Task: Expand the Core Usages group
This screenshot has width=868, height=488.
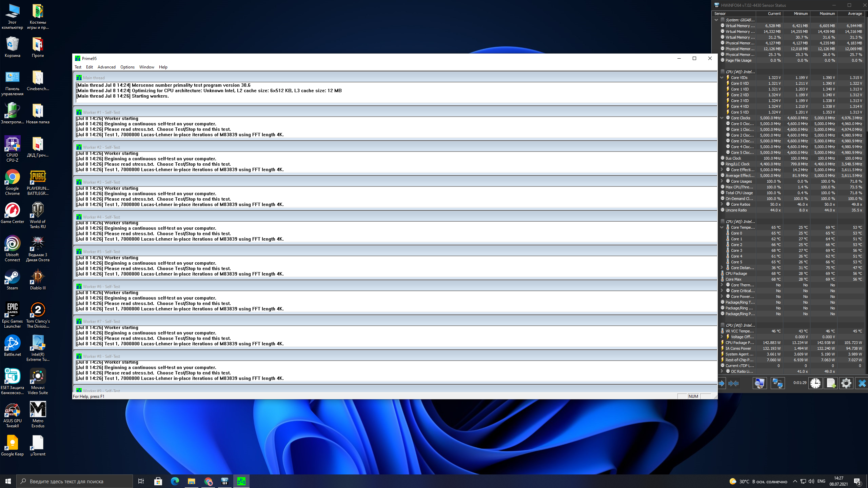Action: click(x=722, y=181)
